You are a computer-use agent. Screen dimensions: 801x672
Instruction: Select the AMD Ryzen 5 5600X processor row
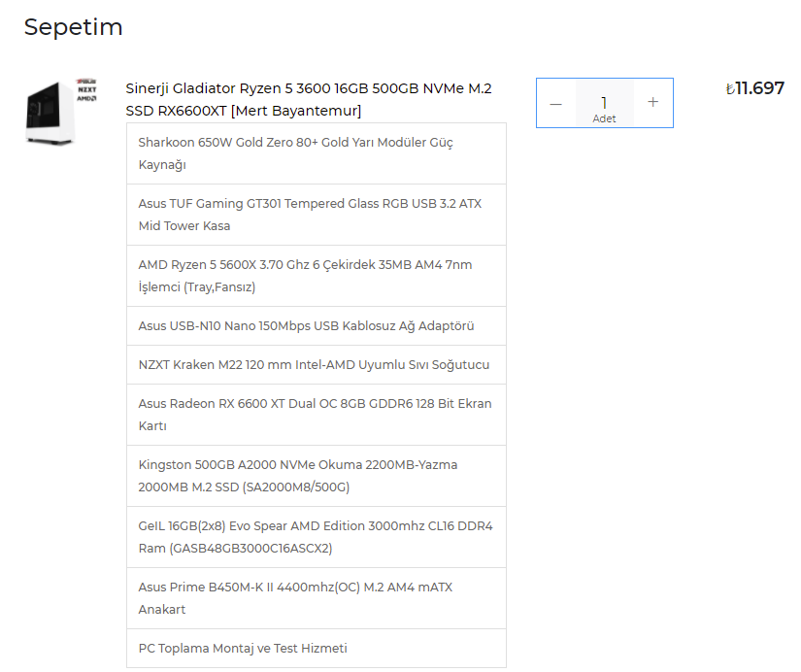(317, 276)
